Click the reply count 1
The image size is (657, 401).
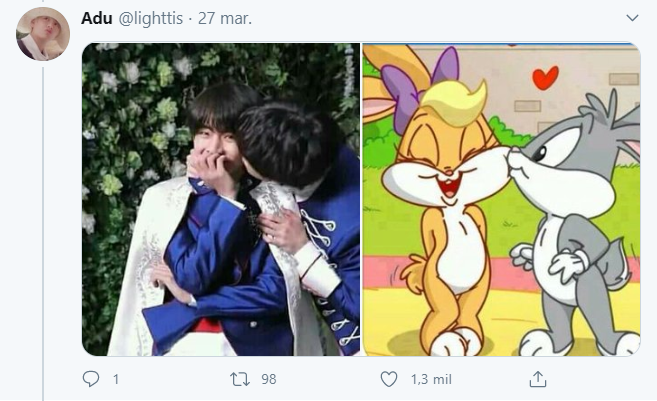[x=116, y=379]
